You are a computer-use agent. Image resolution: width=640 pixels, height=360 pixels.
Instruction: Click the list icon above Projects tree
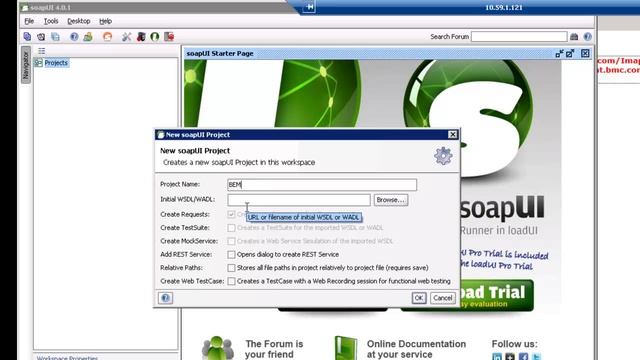pyautogui.click(x=42, y=51)
